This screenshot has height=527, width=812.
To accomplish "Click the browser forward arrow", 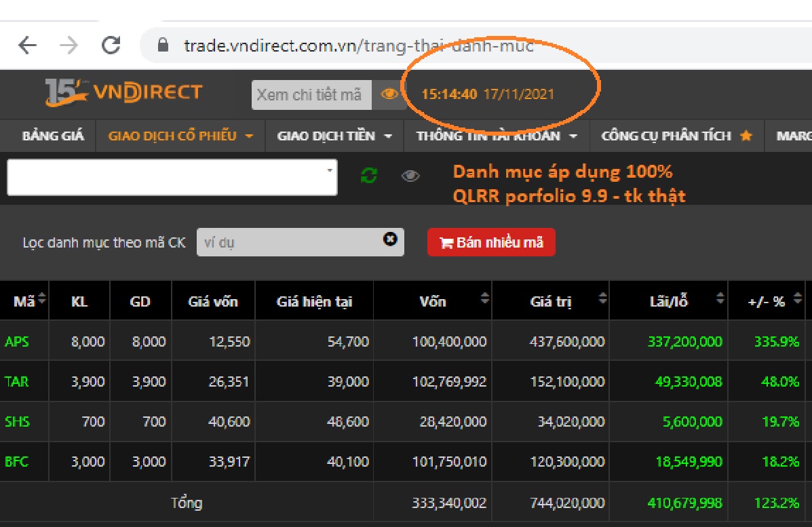I will click(69, 45).
